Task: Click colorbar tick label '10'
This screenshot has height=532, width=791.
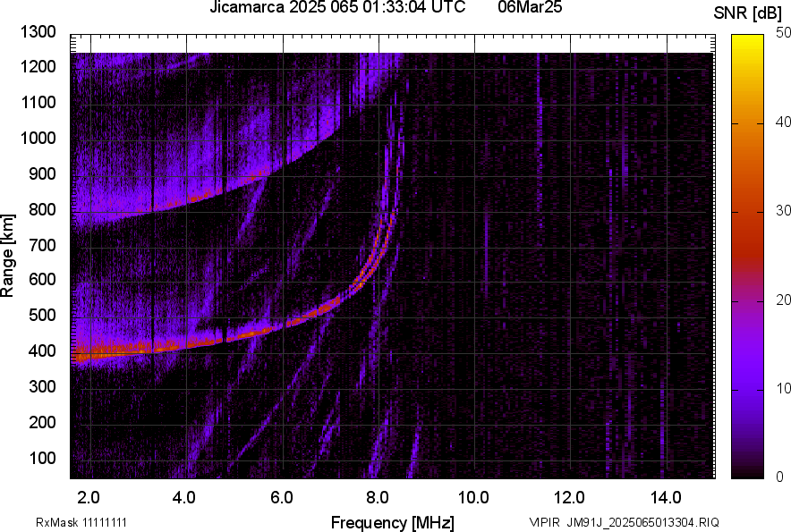Action: tap(784, 388)
